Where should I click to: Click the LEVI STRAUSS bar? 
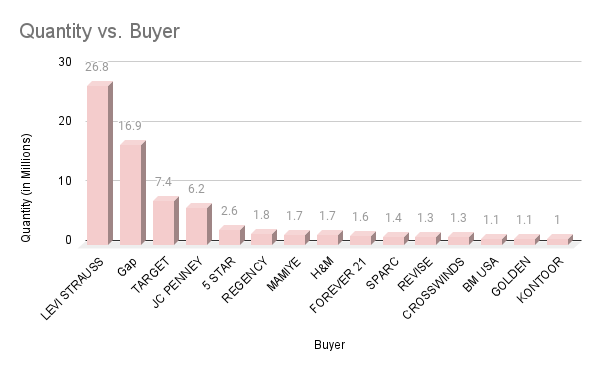tap(99, 163)
